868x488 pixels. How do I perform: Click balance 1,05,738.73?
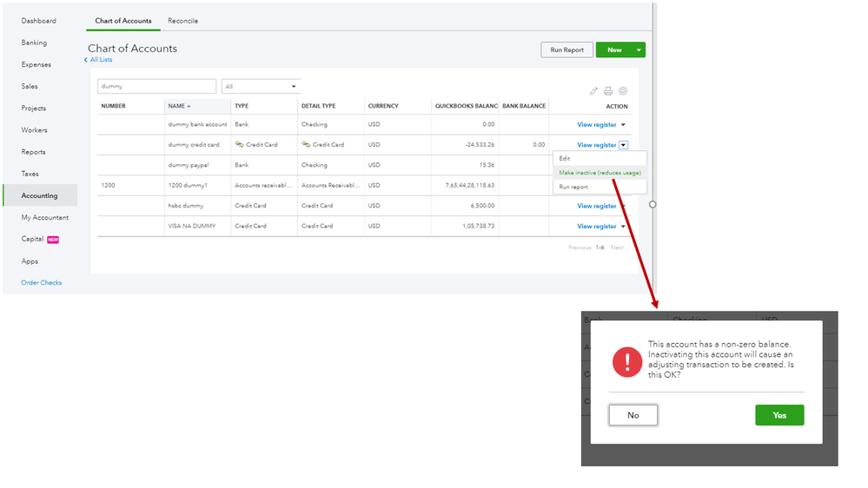click(478, 227)
